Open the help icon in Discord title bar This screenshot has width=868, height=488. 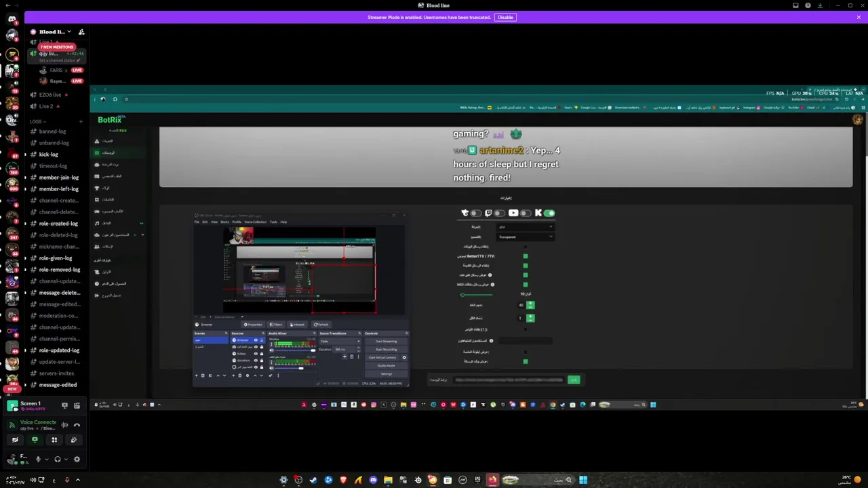808,5
